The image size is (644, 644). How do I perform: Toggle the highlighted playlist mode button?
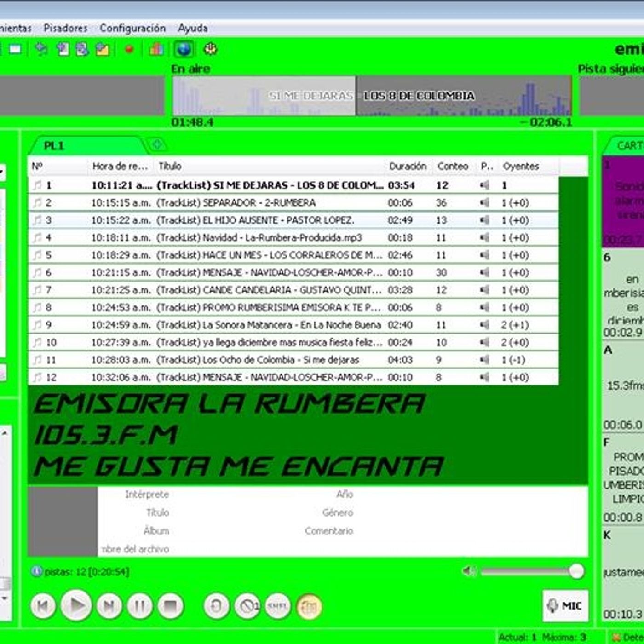[309, 607]
